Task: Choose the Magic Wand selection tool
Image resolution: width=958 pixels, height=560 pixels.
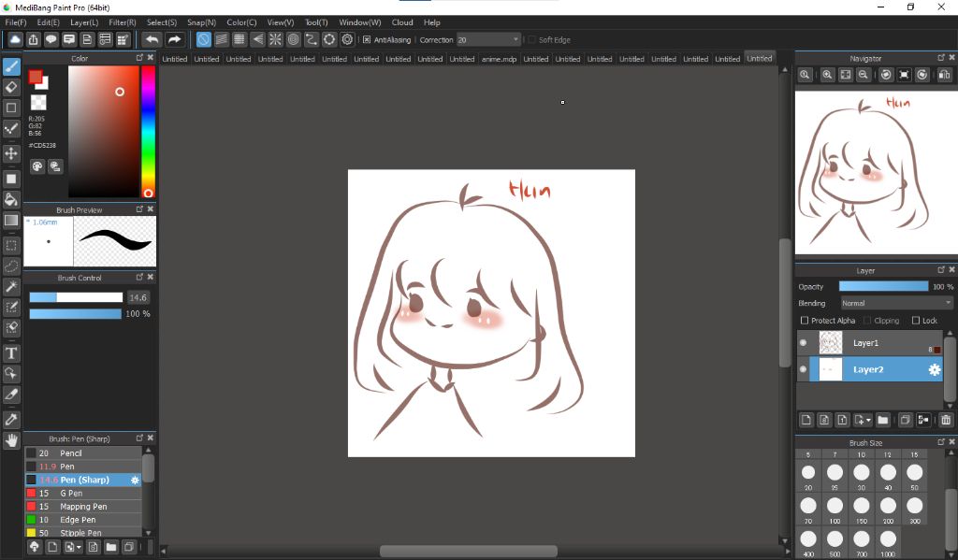Action: 11,287
